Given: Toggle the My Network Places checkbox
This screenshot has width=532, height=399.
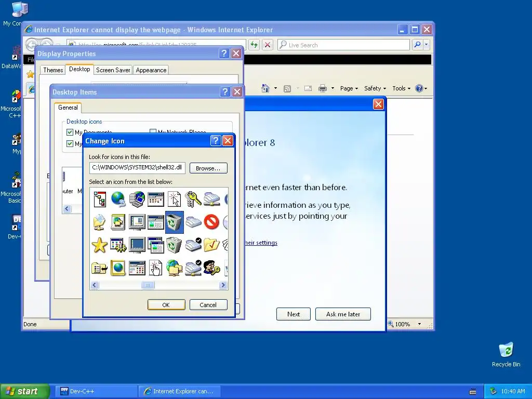Looking at the screenshot, I should pos(153,131).
